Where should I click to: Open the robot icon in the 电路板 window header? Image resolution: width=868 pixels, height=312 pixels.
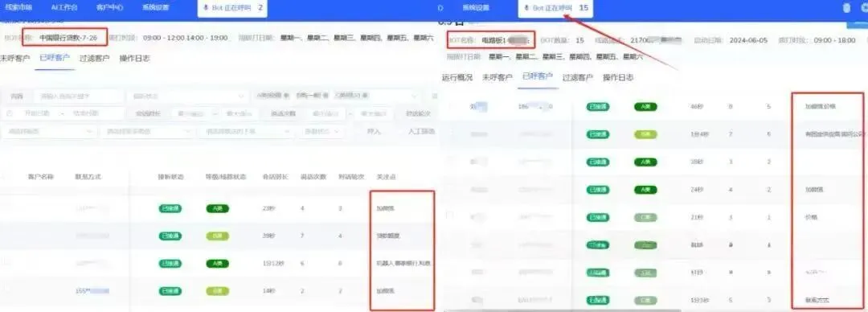(846, 8)
